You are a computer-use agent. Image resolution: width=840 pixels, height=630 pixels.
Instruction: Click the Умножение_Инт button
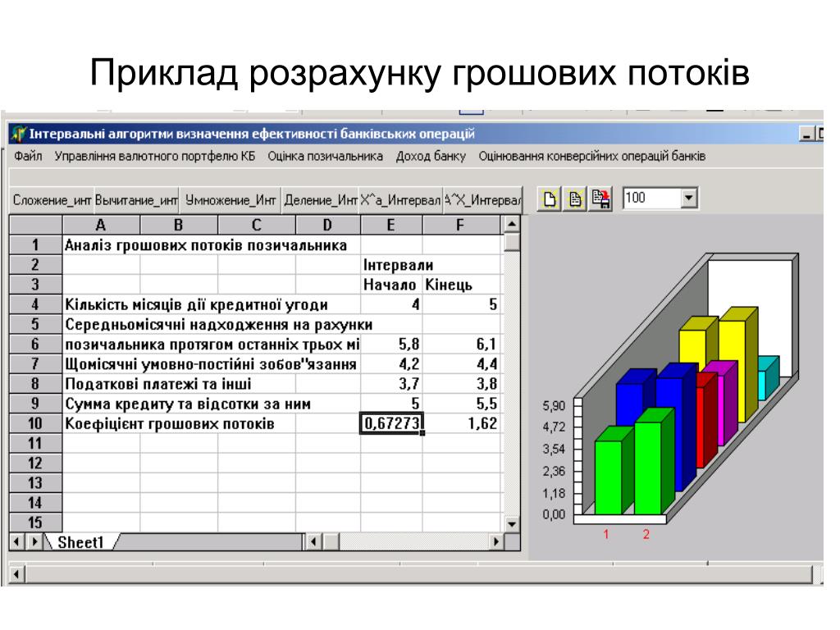[231, 200]
